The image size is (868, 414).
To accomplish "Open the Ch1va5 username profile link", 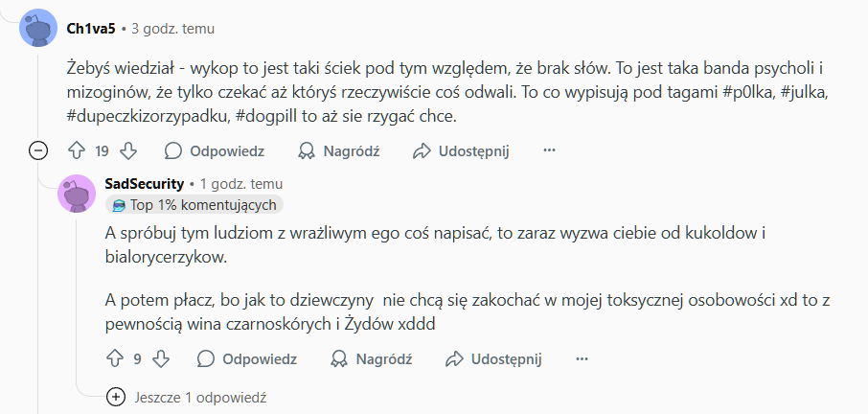I will click(x=91, y=29).
